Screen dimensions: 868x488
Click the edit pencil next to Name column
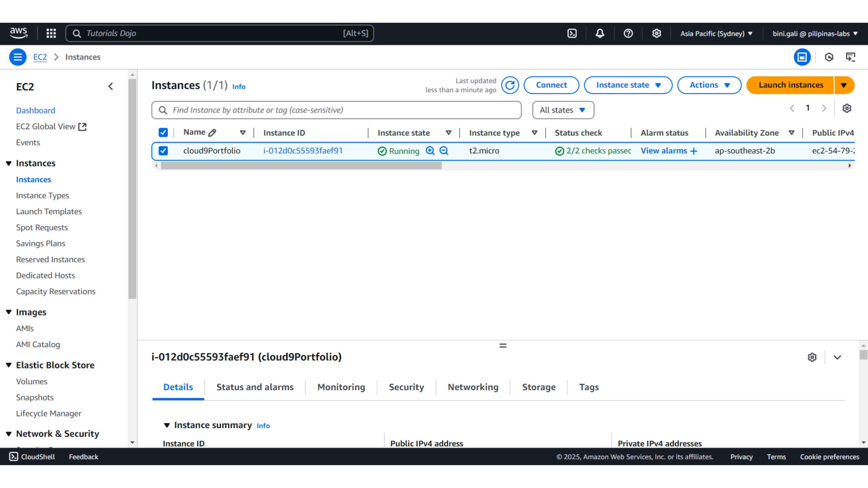213,133
